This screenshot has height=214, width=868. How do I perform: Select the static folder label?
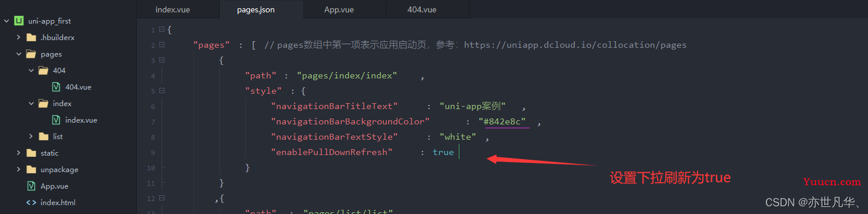(50, 153)
